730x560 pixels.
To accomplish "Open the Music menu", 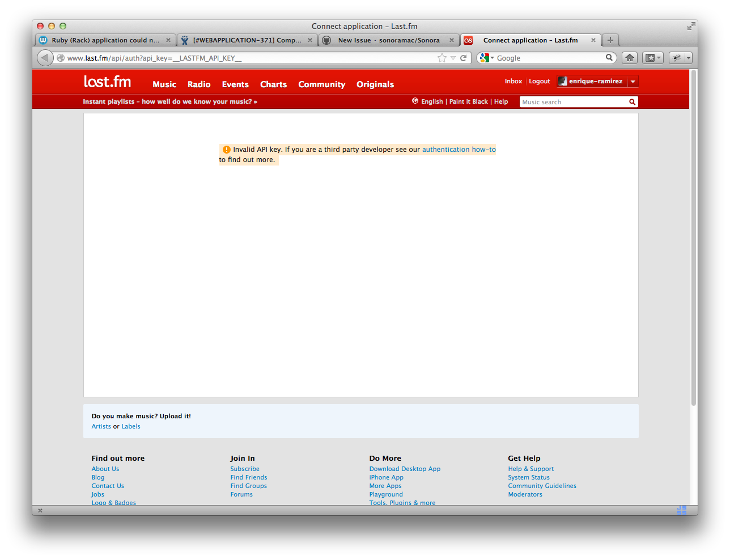I will click(164, 84).
